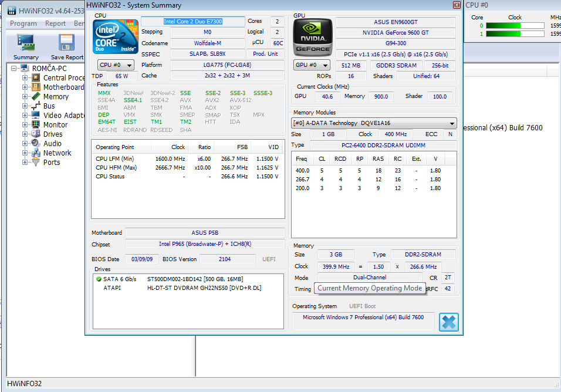Click the ASUS P5B motherboard field
Viewport: 561px width, 392px height.
(205, 232)
